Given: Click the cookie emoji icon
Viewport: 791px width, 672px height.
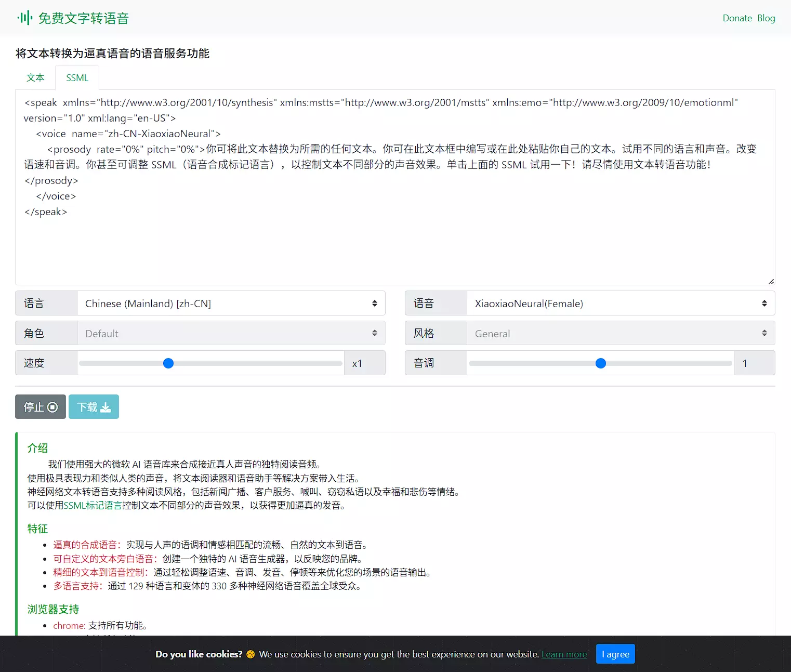Looking at the screenshot, I should tap(251, 654).
